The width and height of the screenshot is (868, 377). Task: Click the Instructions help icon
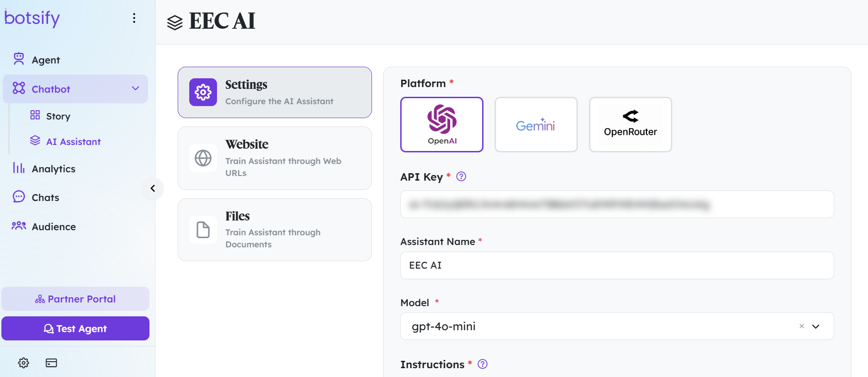[x=483, y=364]
